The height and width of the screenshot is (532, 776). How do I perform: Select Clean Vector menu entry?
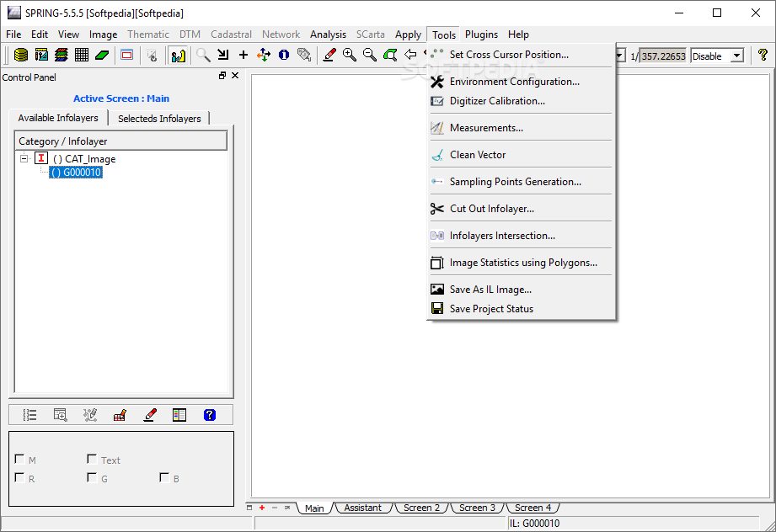click(522, 155)
